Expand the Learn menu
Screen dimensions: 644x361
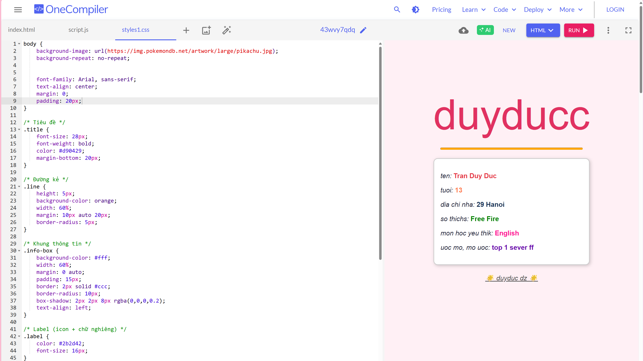(x=474, y=10)
